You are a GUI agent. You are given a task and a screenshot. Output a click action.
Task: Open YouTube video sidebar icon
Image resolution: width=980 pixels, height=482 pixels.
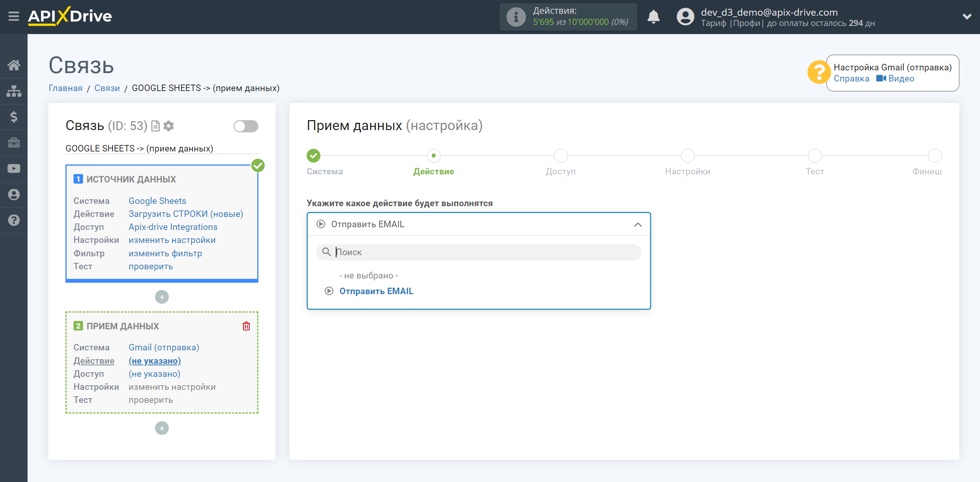click(x=14, y=169)
